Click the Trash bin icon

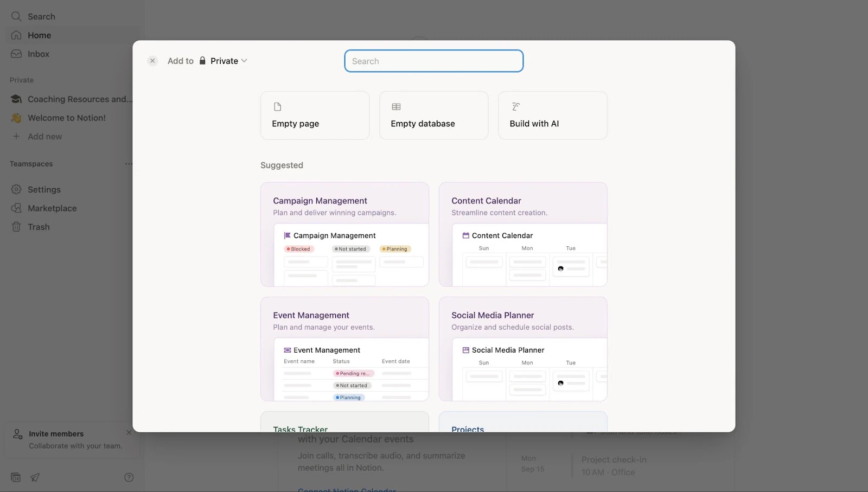(16, 227)
